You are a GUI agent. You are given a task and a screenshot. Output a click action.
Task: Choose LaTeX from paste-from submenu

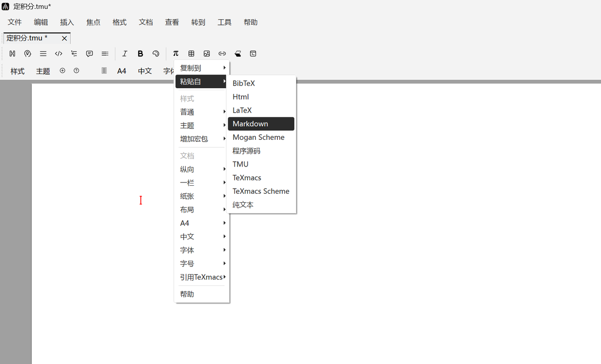(242, 110)
